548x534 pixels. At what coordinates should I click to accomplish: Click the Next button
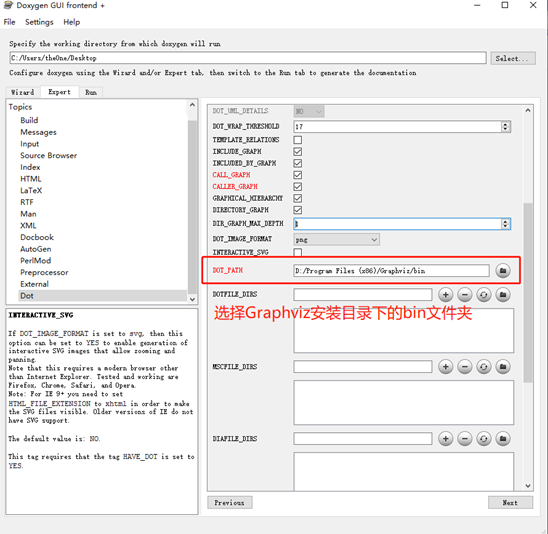pyautogui.click(x=510, y=503)
